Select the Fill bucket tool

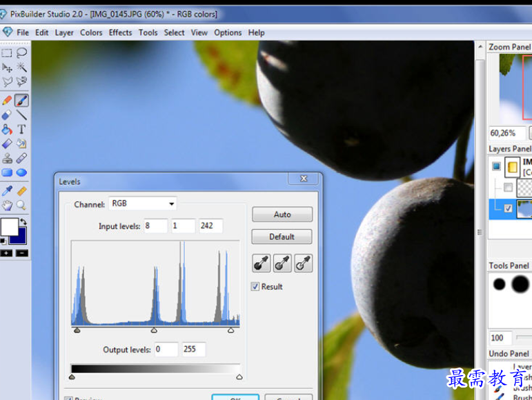[x=7, y=130]
